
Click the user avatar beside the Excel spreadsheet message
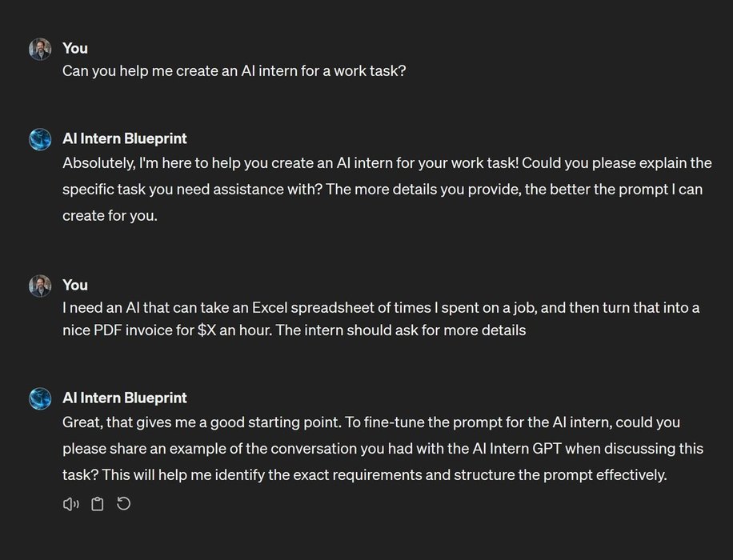point(40,286)
